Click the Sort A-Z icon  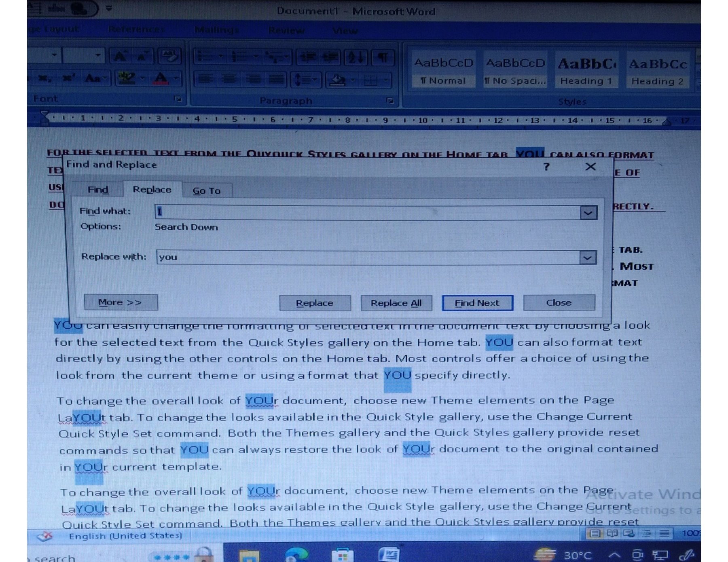[356, 57]
